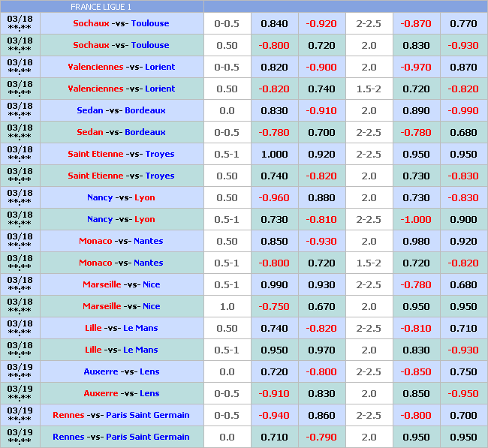Click -0.960 odds for Nancy vs Lyon

click(x=274, y=197)
